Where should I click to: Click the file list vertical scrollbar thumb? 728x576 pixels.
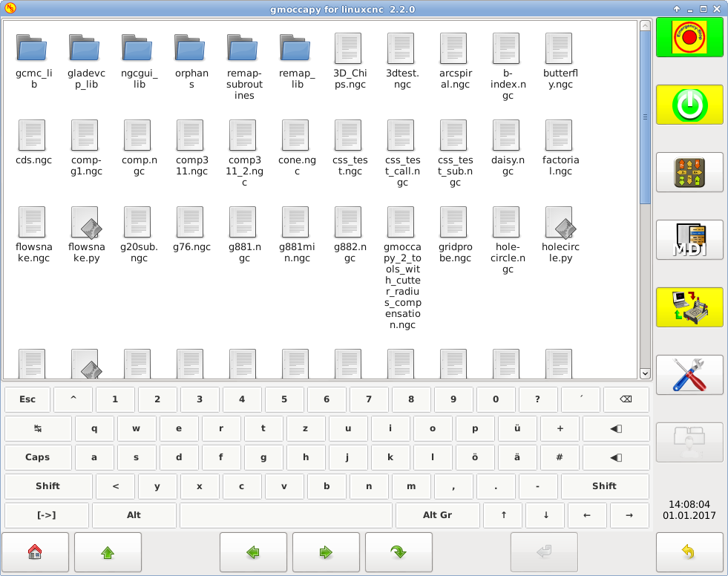point(645,117)
